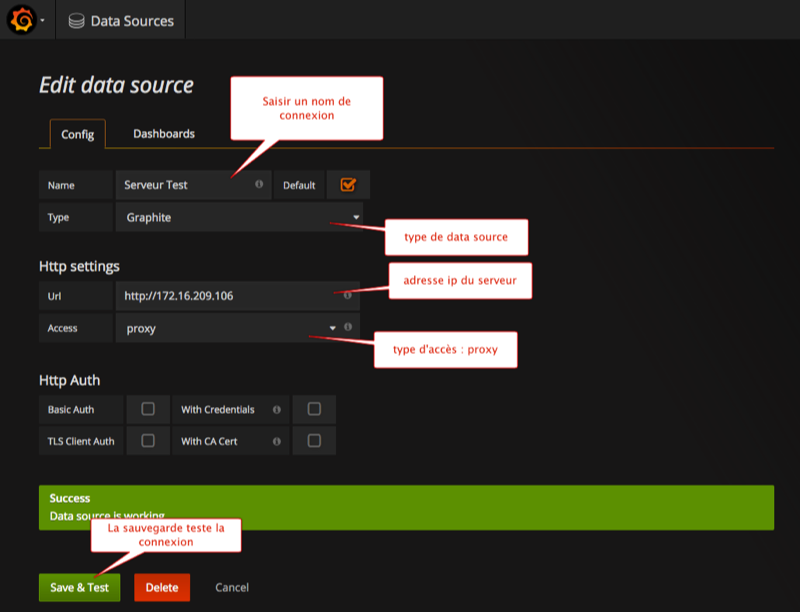Click the Url input field
Screen dimensions: 800x612
[x=228, y=296]
